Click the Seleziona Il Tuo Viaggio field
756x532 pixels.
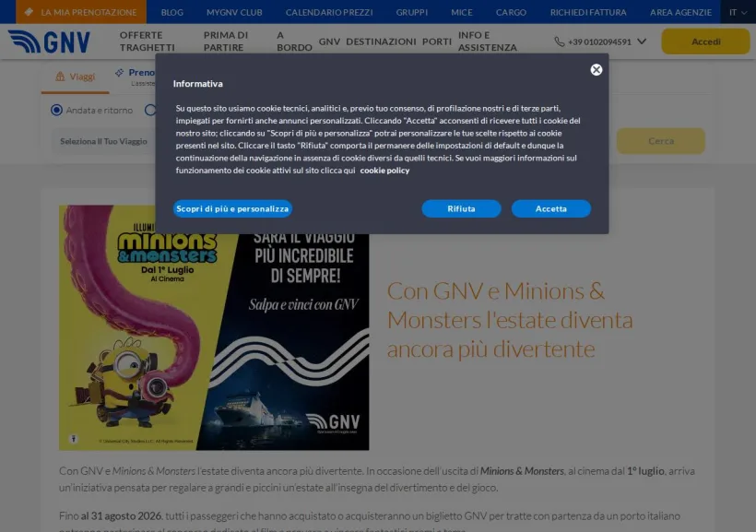(103, 141)
